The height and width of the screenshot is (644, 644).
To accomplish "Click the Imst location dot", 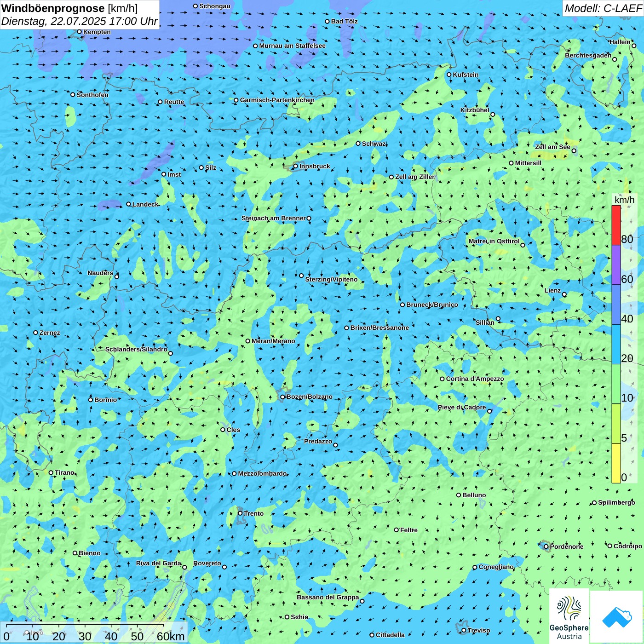I will 164,174.
